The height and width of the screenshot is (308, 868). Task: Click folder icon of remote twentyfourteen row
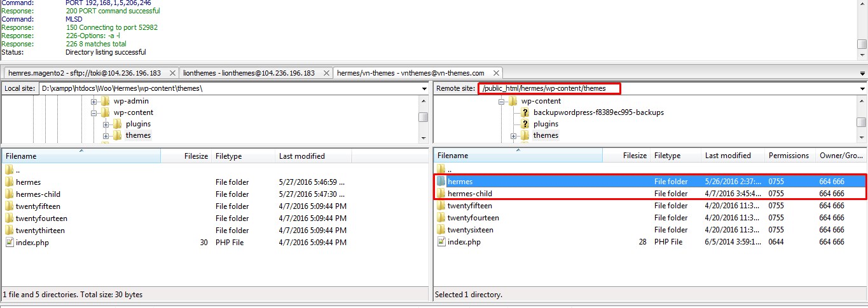point(441,218)
